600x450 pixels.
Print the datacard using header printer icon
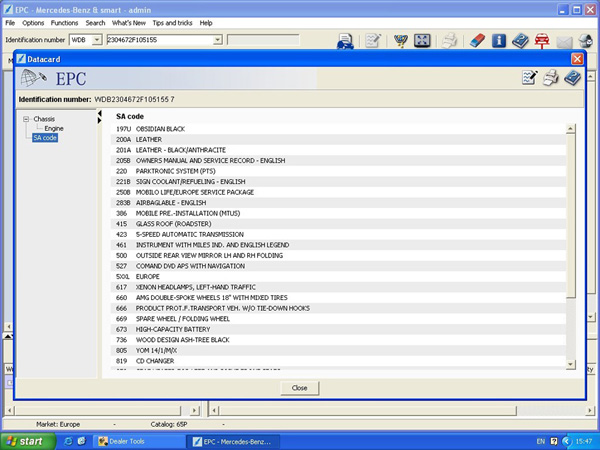(551, 78)
